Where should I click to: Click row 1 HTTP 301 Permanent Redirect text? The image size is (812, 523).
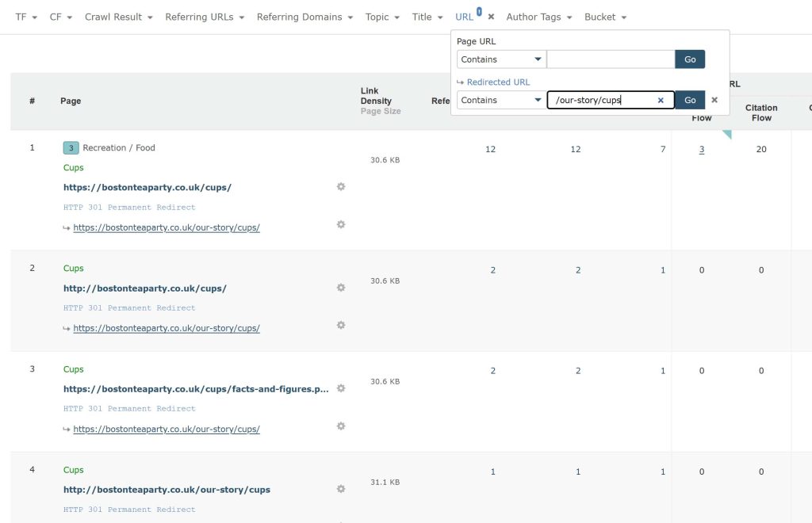[129, 208]
